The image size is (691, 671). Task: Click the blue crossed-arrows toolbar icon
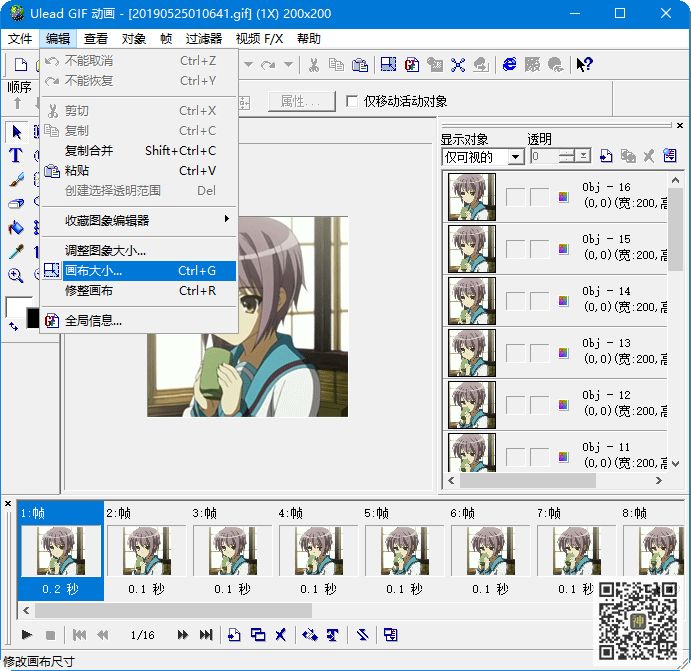pos(458,65)
